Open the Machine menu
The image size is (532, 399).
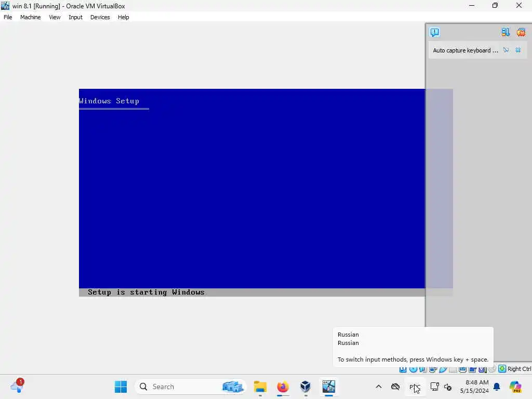coord(30,17)
